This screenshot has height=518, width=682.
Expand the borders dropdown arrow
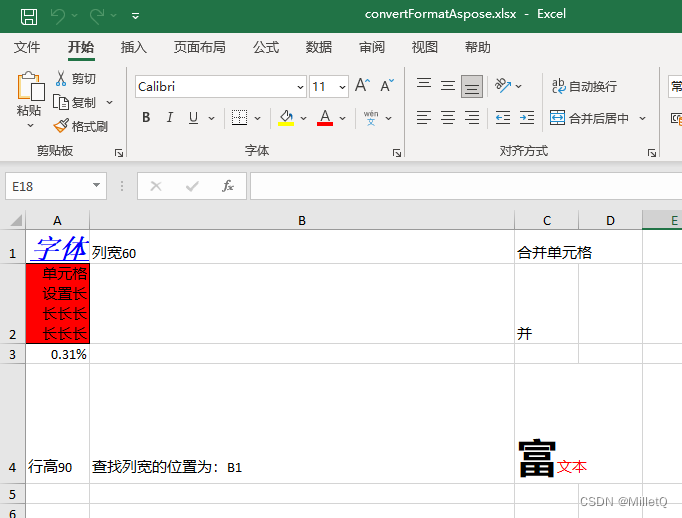tap(257, 118)
